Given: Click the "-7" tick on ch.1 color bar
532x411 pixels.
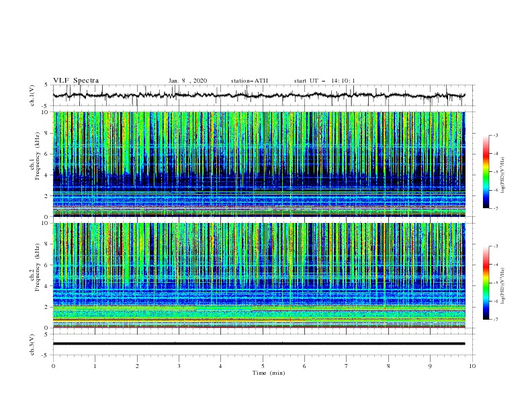Looking at the screenshot, I should point(495,209).
